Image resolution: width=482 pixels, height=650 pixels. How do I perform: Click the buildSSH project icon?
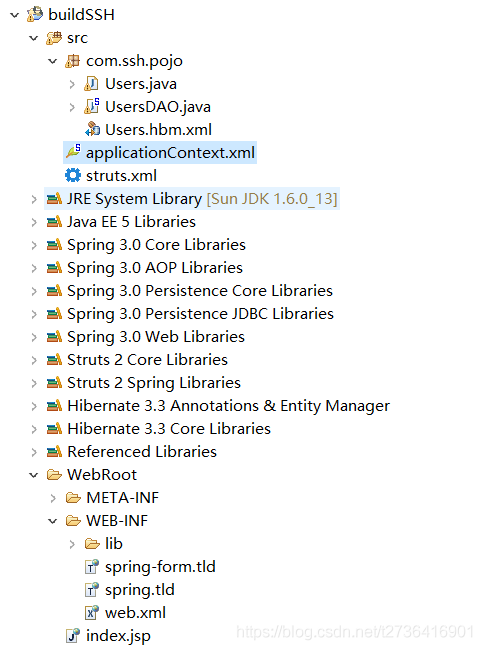coord(35,15)
